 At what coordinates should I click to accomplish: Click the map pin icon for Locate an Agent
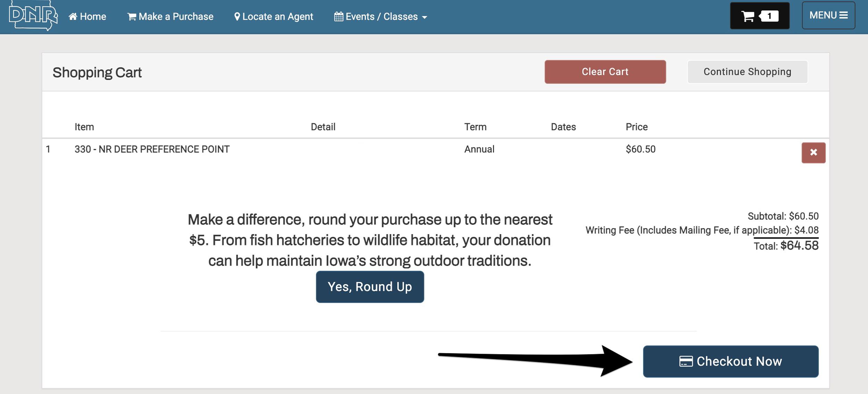point(237,16)
